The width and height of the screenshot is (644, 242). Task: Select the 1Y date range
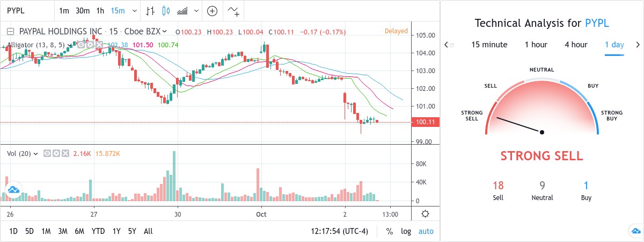pos(116,231)
